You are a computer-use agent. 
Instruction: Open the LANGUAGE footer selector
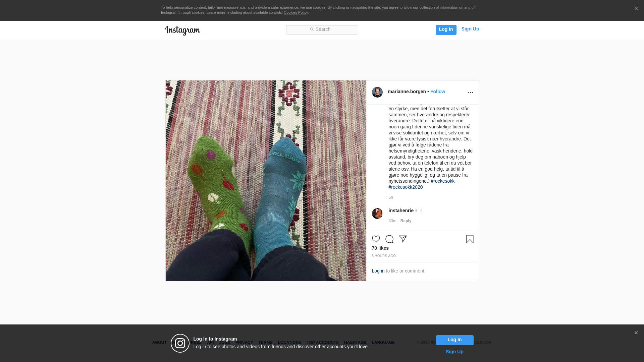(383, 343)
